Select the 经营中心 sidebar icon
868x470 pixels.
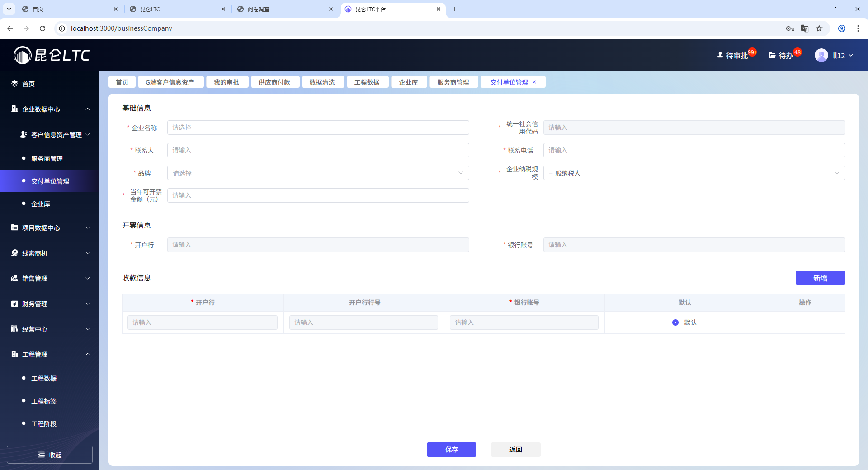(x=14, y=329)
